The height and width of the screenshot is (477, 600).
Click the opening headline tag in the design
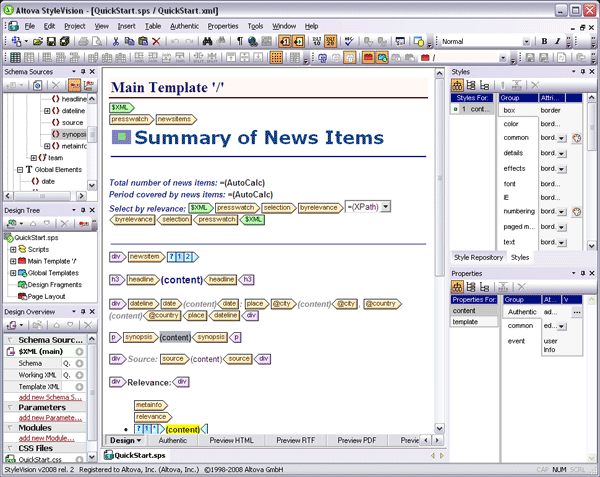pyautogui.click(x=142, y=280)
